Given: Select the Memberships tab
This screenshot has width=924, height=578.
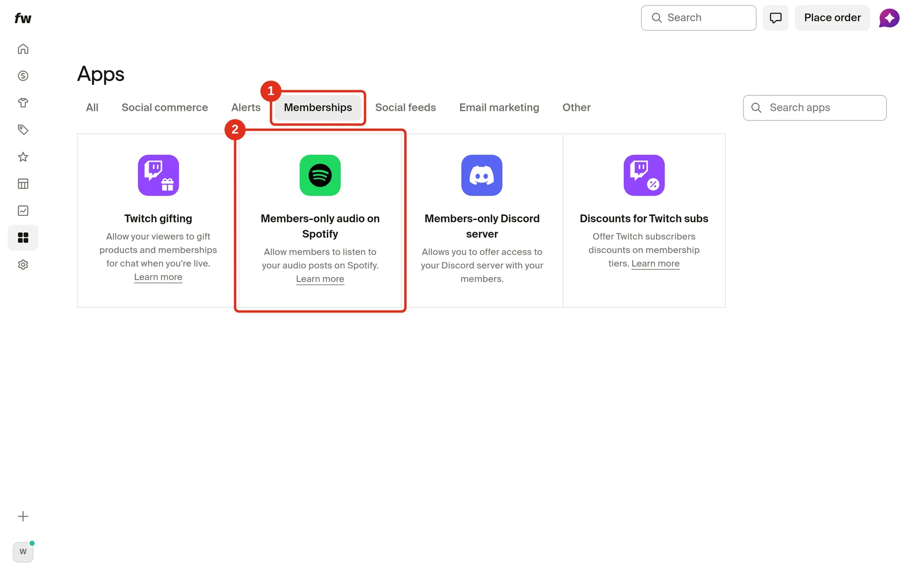Looking at the screenshot, I should pos(318,108).
